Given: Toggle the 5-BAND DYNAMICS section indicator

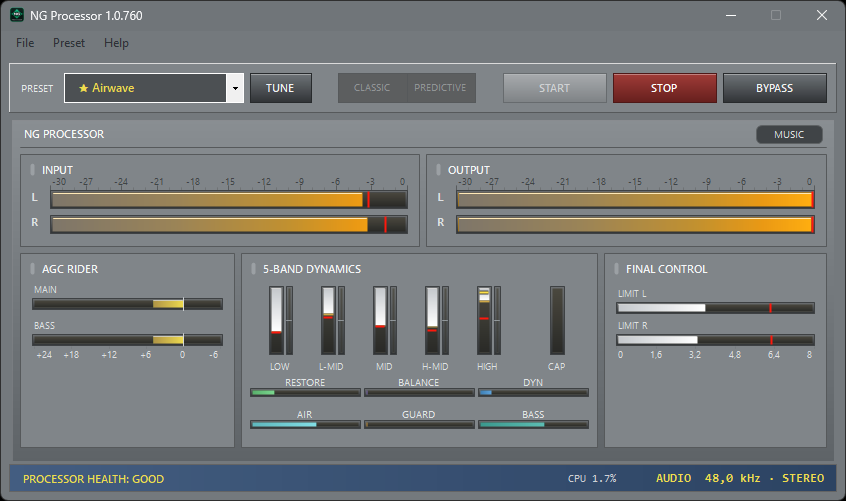Looking at the screenshot, I should 254,269.
